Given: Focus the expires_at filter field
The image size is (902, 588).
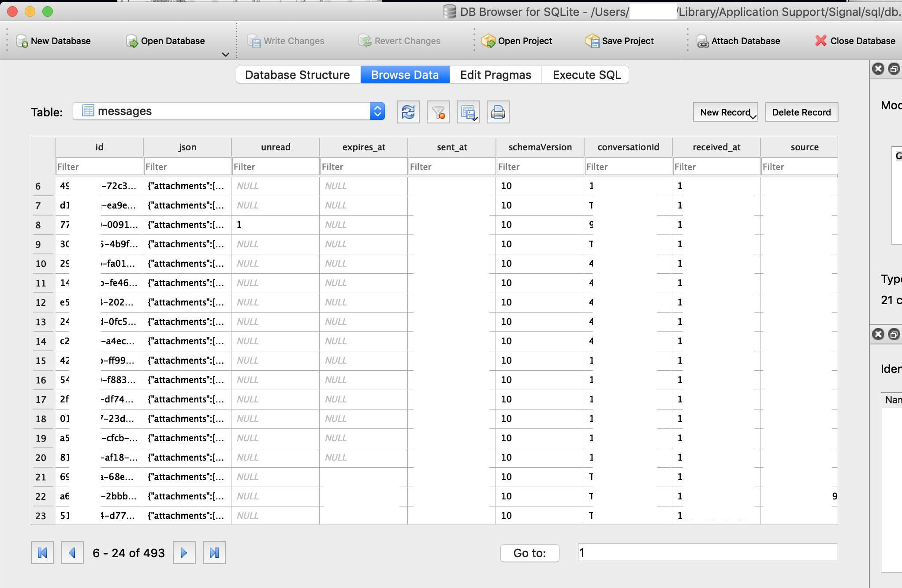Looking at the screenshot, I should tap(364, 167).
